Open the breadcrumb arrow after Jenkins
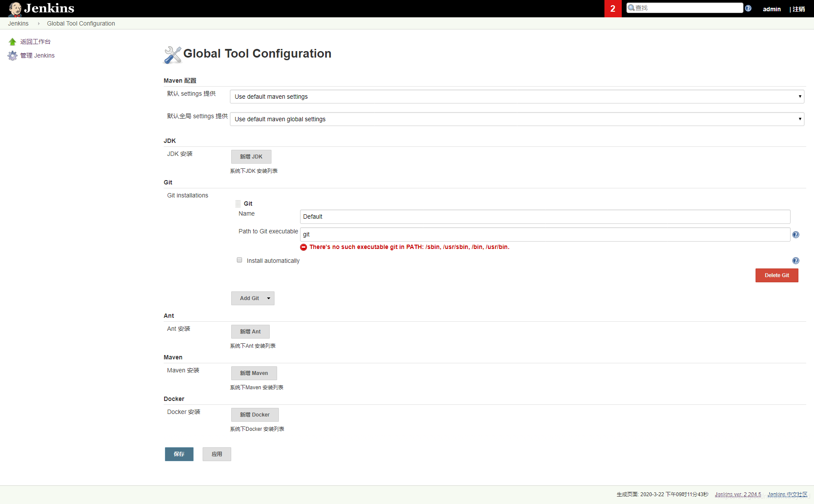This screenshot has width=814, height=504. [39, 23]
